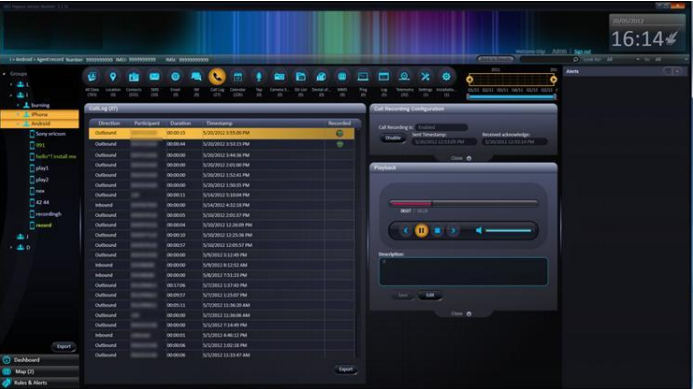Open the Camera Snapshot icon

click(280, 77)
